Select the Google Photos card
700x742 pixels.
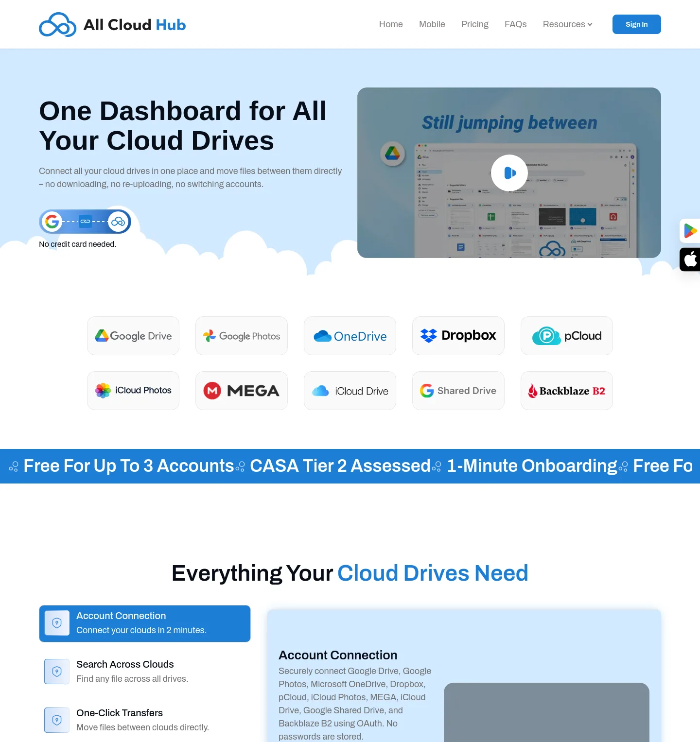click(242, 336)
